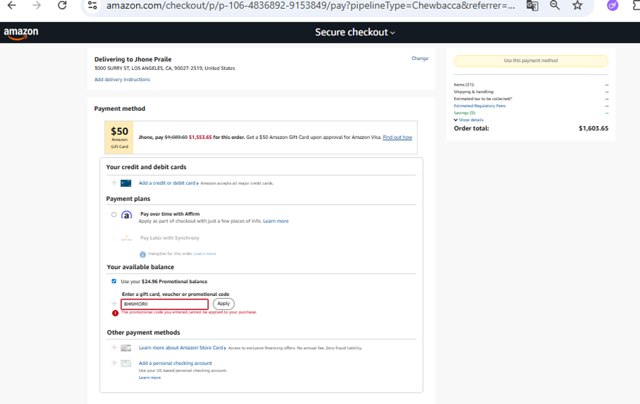
Task: Click the checking account check icon
Action: click(126, 363)
